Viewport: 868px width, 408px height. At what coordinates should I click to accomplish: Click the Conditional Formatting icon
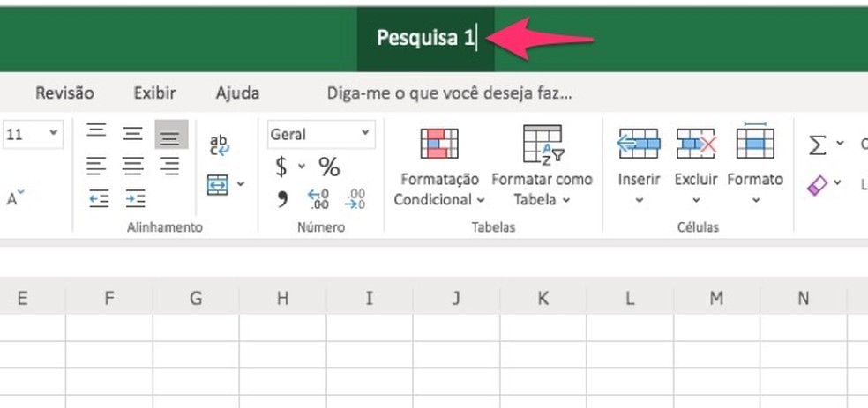(x=439, y=143)
